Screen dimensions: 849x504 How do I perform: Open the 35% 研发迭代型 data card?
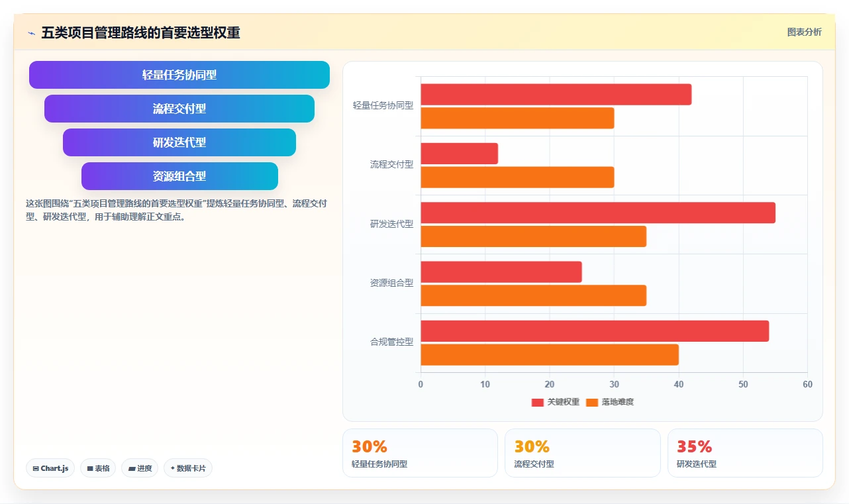(745, 453)
